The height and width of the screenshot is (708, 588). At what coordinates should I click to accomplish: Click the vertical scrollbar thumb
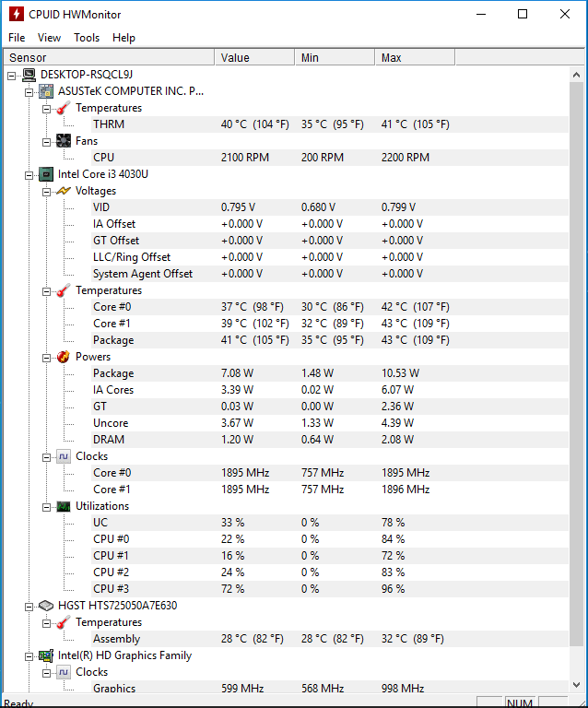pyautogui.click(x=576, y=364)
